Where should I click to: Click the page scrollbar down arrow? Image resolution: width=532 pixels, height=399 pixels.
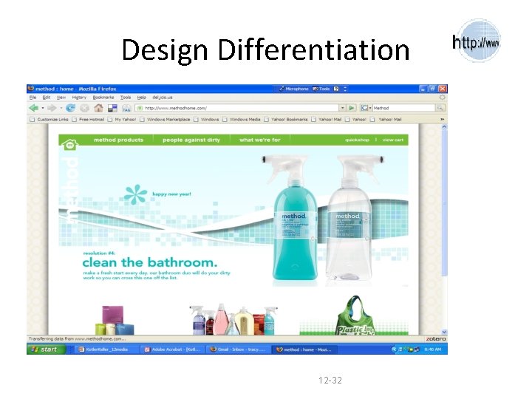pos(444,332)
